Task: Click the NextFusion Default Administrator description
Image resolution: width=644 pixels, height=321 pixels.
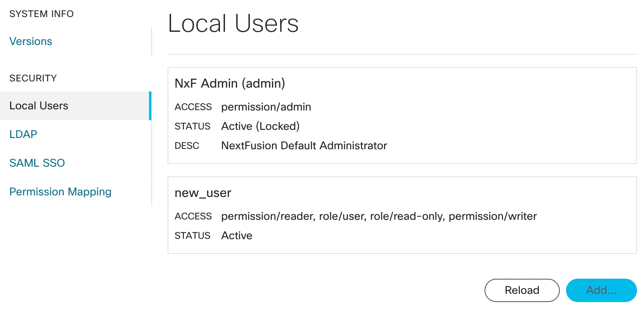Action: tap(304, 146)
